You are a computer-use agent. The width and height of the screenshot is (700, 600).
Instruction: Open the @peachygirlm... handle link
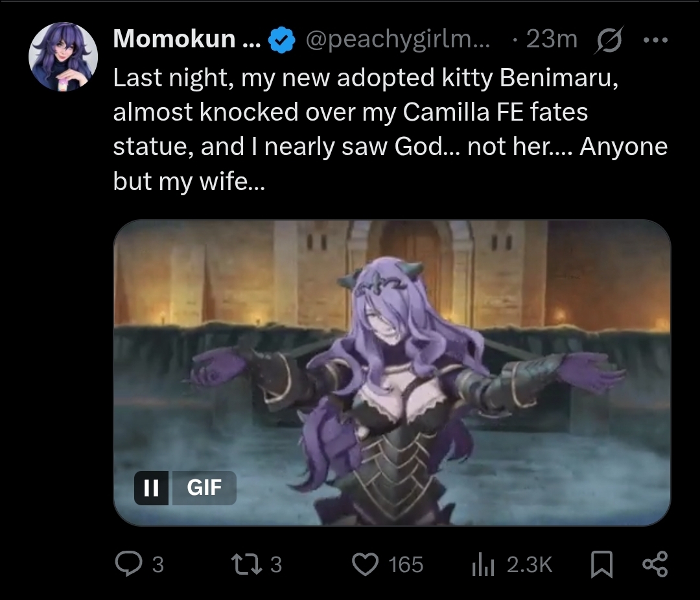point(398,40)
